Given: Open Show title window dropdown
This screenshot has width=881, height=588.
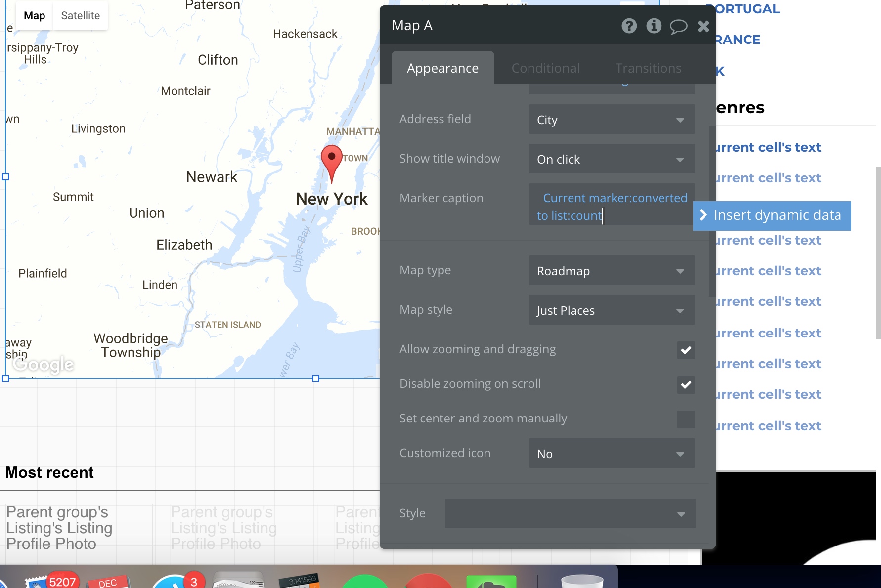Looking at the screenshot, I should [x=612, y=159].
